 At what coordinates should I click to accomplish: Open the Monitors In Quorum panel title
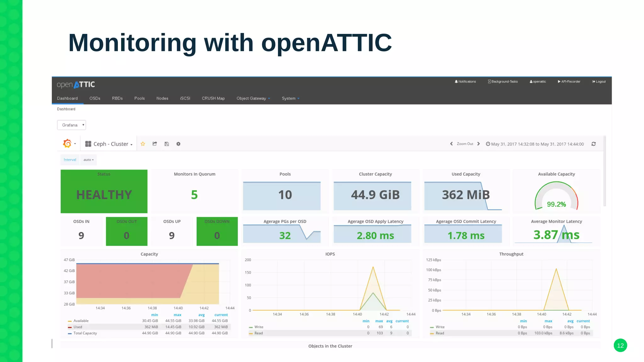pos(194,174)
